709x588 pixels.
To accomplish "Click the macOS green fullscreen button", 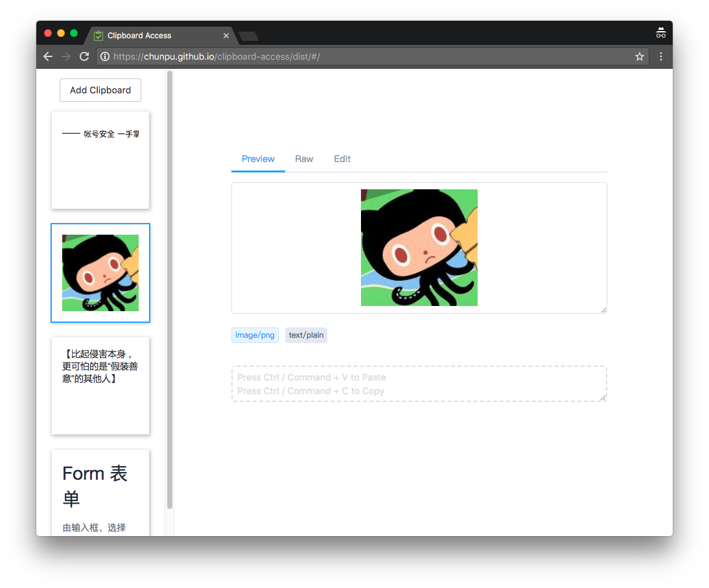I will tap(74, 33).
